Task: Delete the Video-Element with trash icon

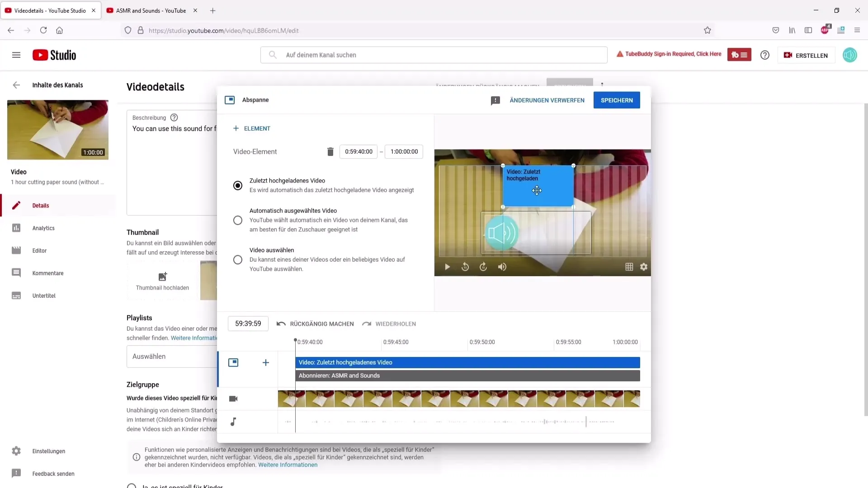Action: click(x=330, y=152)
